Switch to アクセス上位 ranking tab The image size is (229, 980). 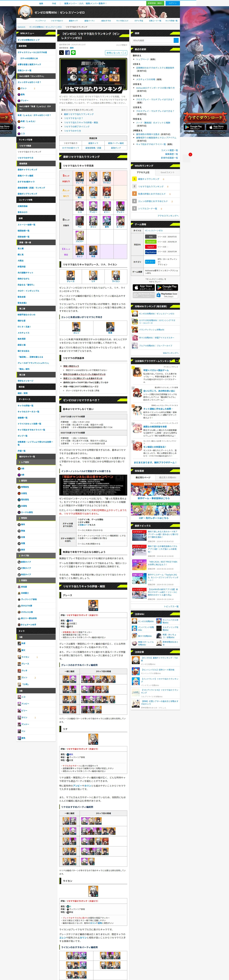point(143,172)
